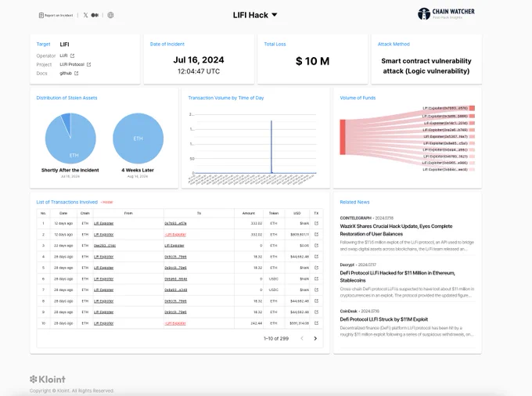Go to previous page of transactions
The width and height of the screenshot is (532, 396).
[302, 338]
